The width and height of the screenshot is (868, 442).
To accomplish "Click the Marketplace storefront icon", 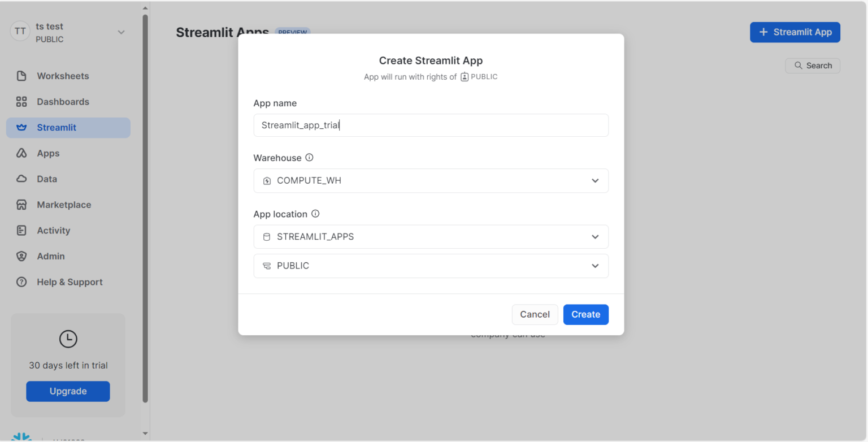I will pos(21,205).
